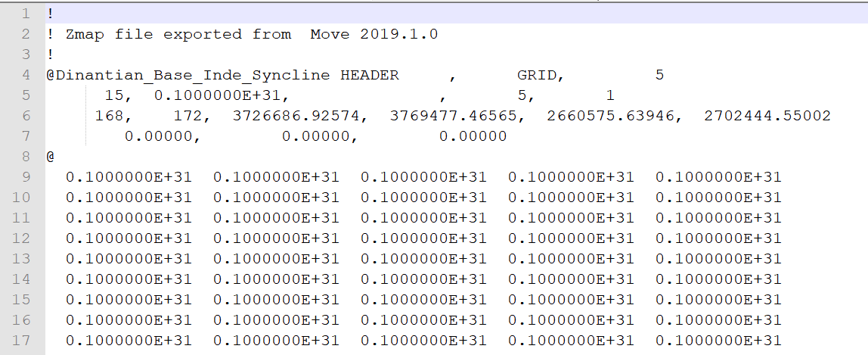
Task: Click the "!" on highlighted line 1
Action: coord(51,14)
